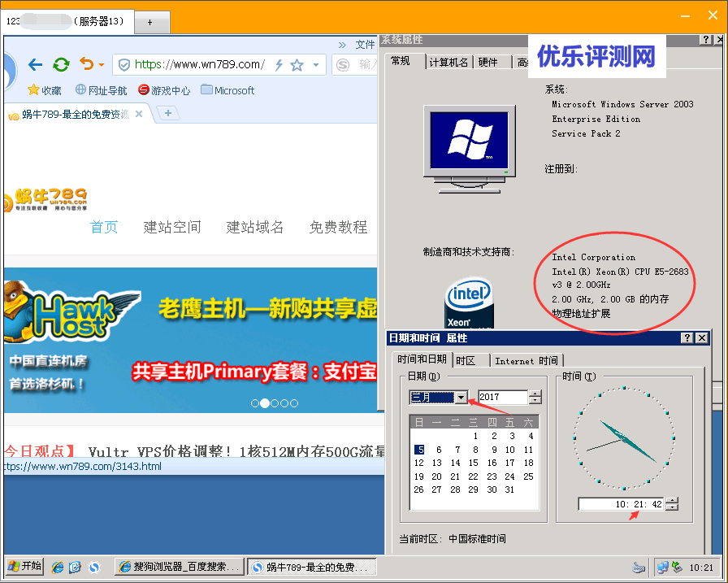Open a new browser tab with plus
This screenshot has width=728, height=583.
[168, 113]
